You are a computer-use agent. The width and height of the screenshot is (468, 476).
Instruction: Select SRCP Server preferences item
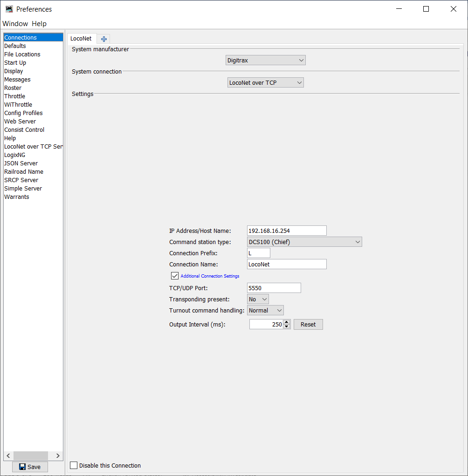click(x=34, y=180)
